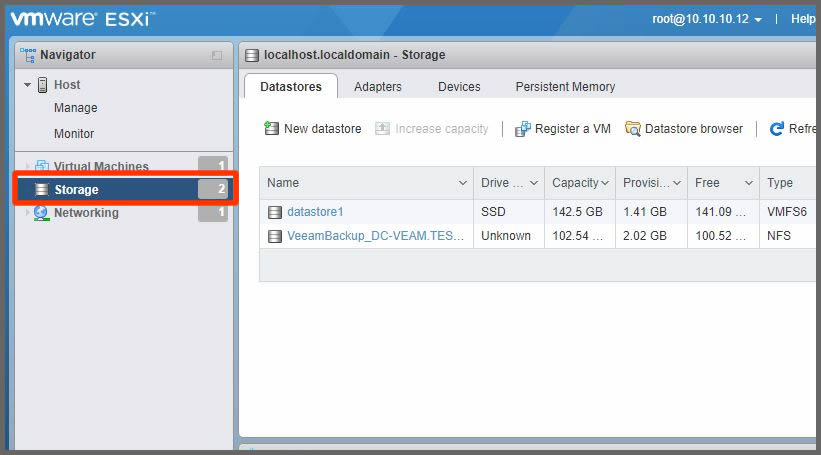
Task: Click the VMware ESXi logo
Action: pyautogui.click(x=83, y=19)
